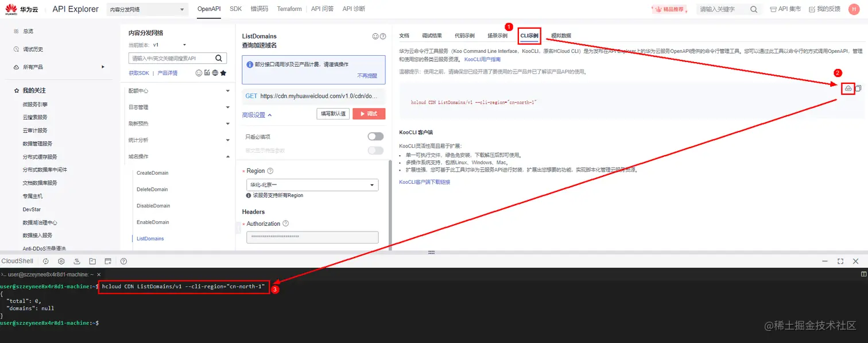Viewport: 868px width, 343px height.
Task: Open API 集市 in the header
Action: (x=785, y=9)
